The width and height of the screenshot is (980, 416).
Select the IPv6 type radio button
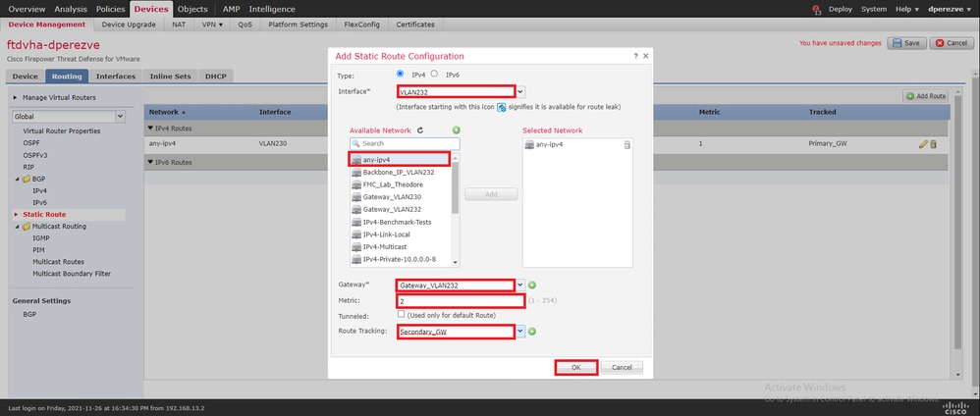click(434, 74)
